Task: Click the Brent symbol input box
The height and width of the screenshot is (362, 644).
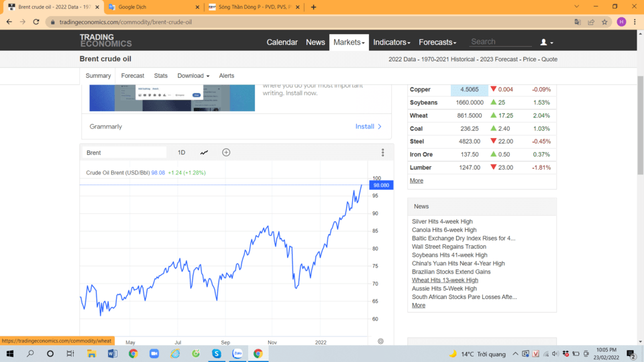Action: pyautogui.click(x=124, y=153)
